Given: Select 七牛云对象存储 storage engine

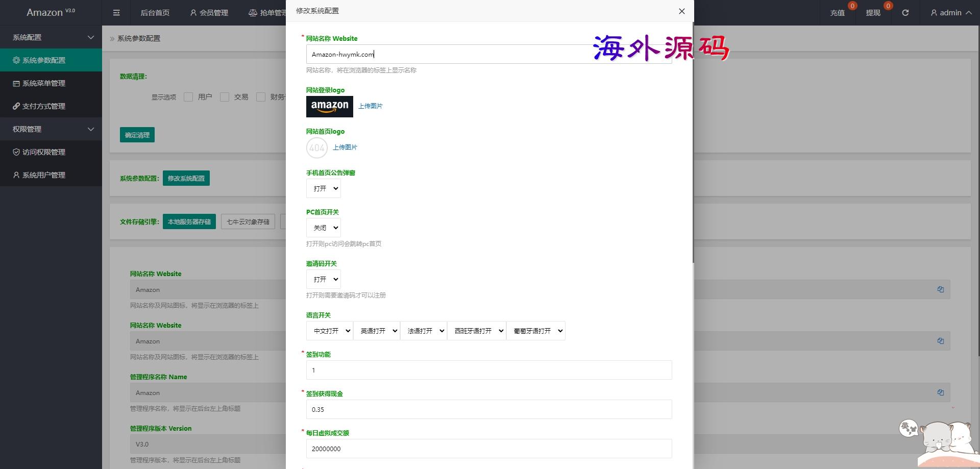Looking at the screenshot, I should tap(248, 221).
